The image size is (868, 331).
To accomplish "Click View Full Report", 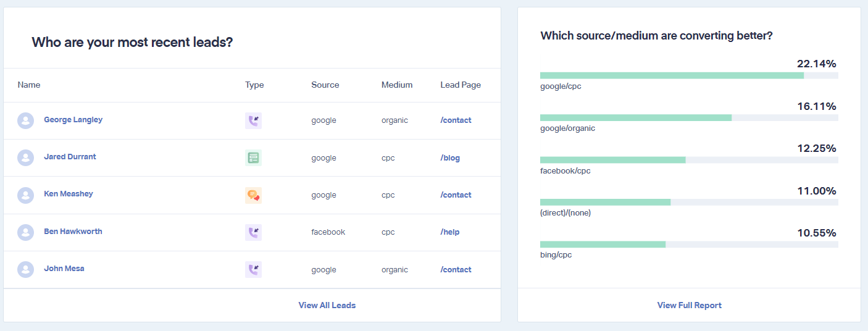I will (690, 305).
